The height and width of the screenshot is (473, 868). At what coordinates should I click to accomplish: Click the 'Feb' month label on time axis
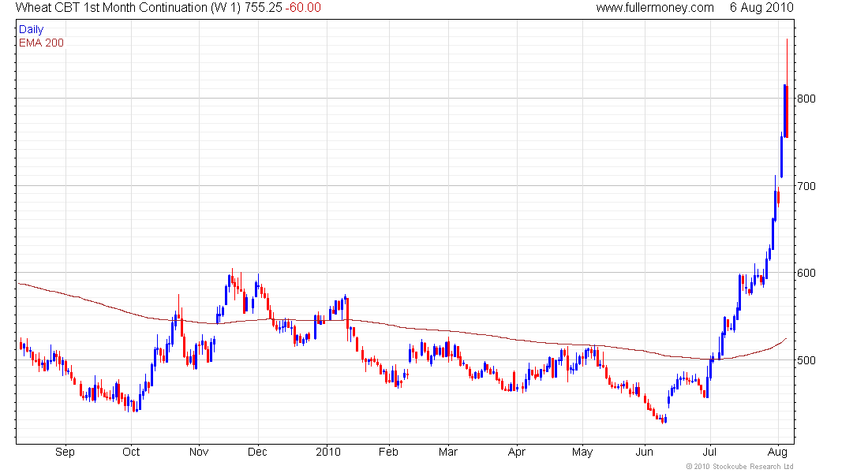[x=388, y=452]
